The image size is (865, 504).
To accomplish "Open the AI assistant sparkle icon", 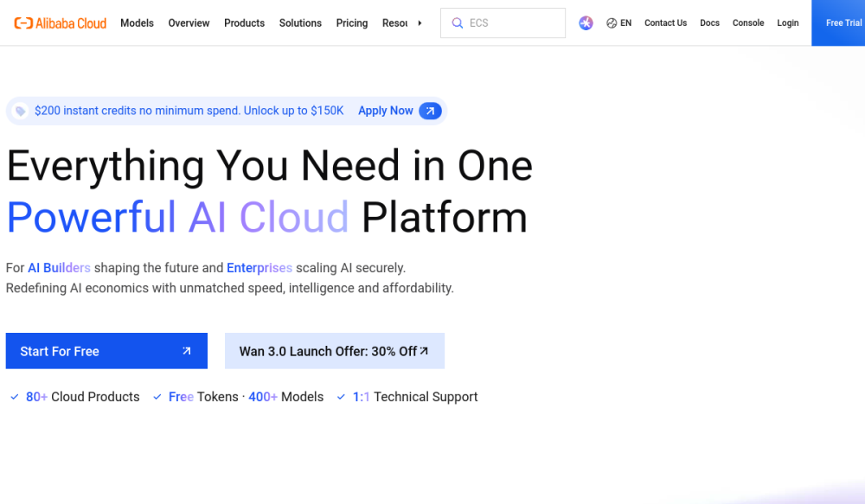I will 586,23.
